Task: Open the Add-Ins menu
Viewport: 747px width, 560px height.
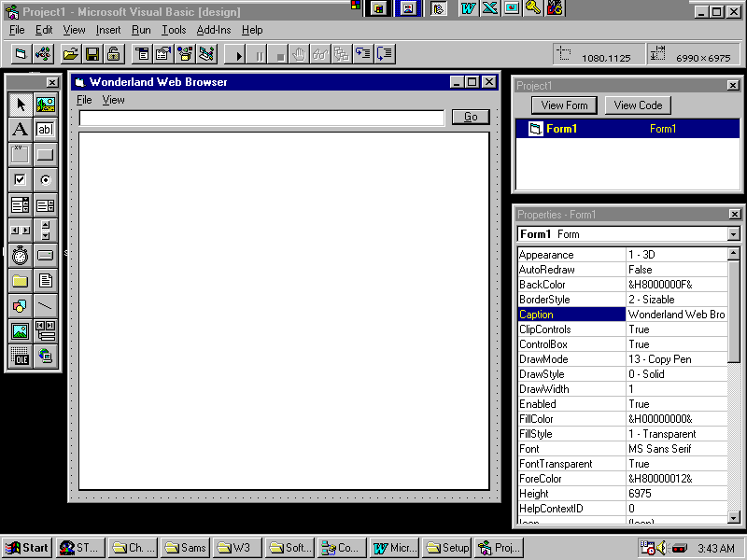Action: click(x=213, y=30)
